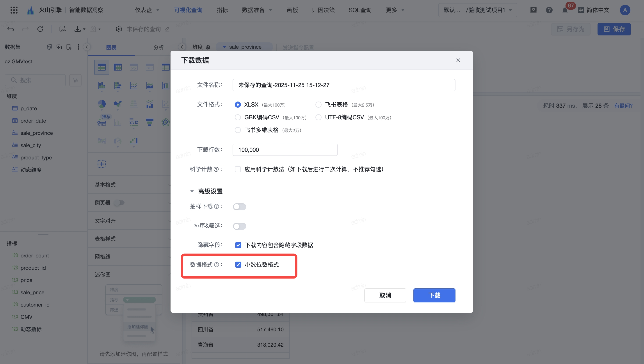Click the undo arrow icon
Image resolution: width=644 pixels, height=364 pixels.
pyautogui.click(x=11, y=29)
